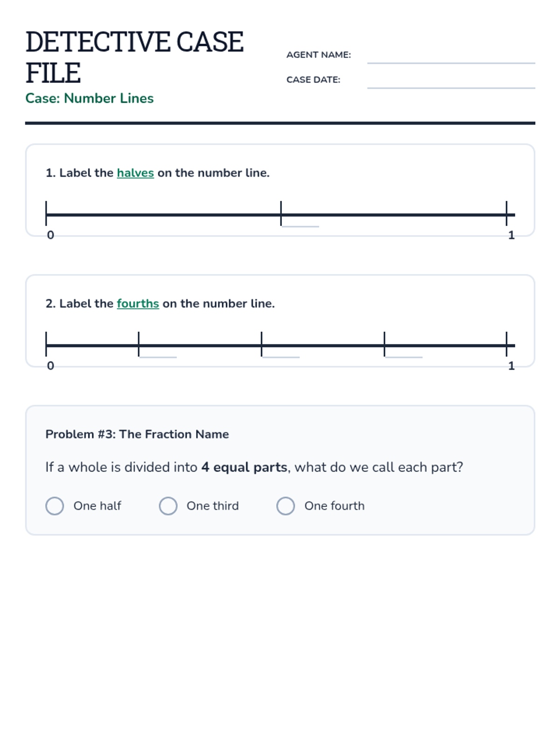Click the "0" label on the halves line

coord(50,235)
